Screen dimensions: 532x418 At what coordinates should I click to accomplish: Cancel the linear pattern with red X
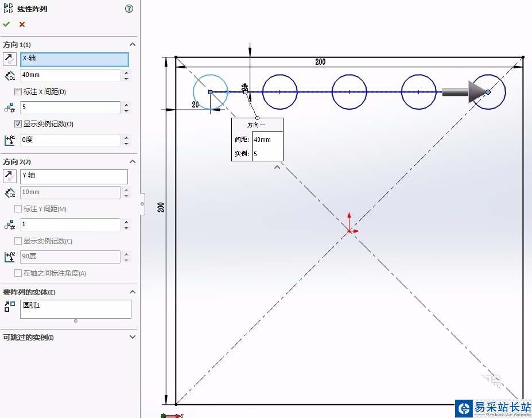pyautogui.click(x=22, y=25)
